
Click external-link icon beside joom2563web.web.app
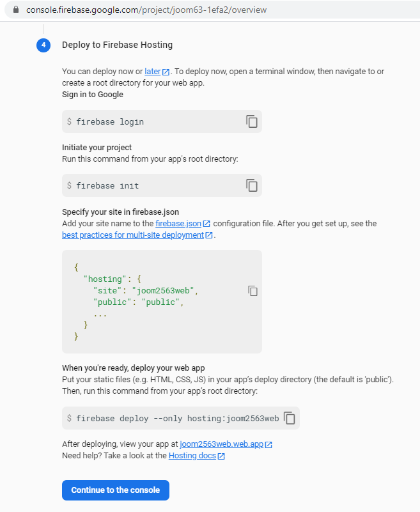tap(268, 444)
